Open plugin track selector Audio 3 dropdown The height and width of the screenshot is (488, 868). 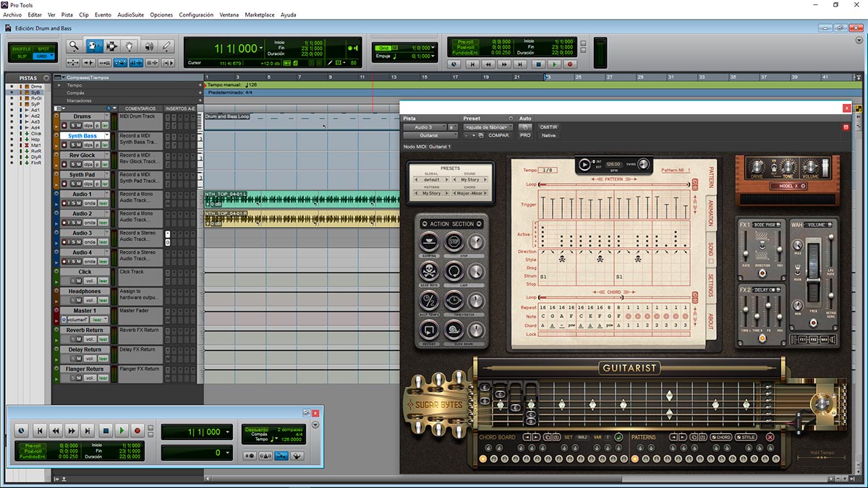click(x=425, y=127)
